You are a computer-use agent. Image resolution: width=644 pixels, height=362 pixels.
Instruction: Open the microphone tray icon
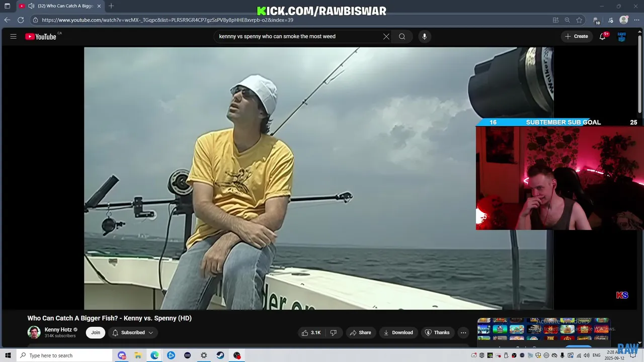[x=562, y=355]
